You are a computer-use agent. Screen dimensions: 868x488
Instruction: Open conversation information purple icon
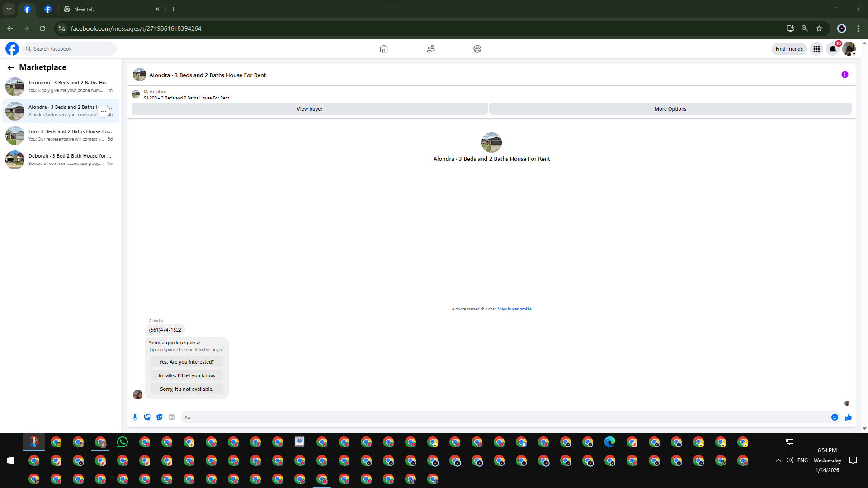[x=844, y=75]
